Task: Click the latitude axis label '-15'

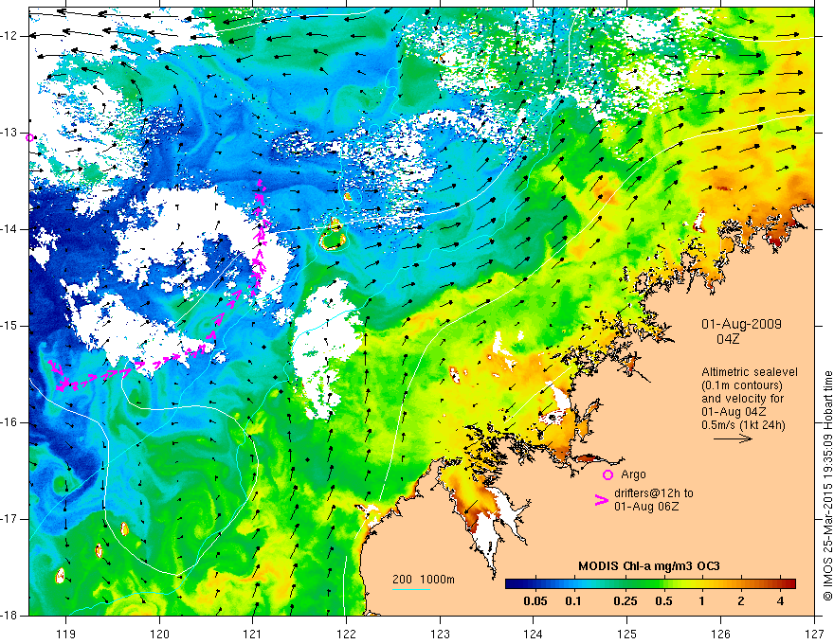Action: coord(9,326)
